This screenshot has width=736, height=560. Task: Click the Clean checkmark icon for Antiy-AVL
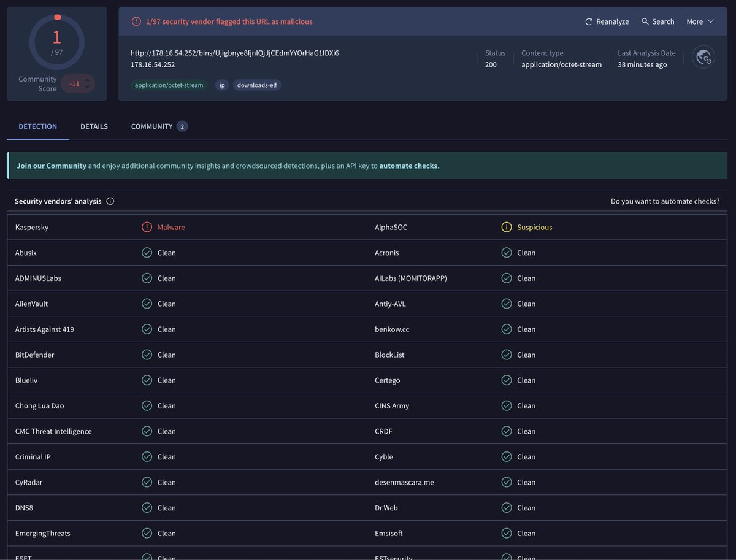507,304
